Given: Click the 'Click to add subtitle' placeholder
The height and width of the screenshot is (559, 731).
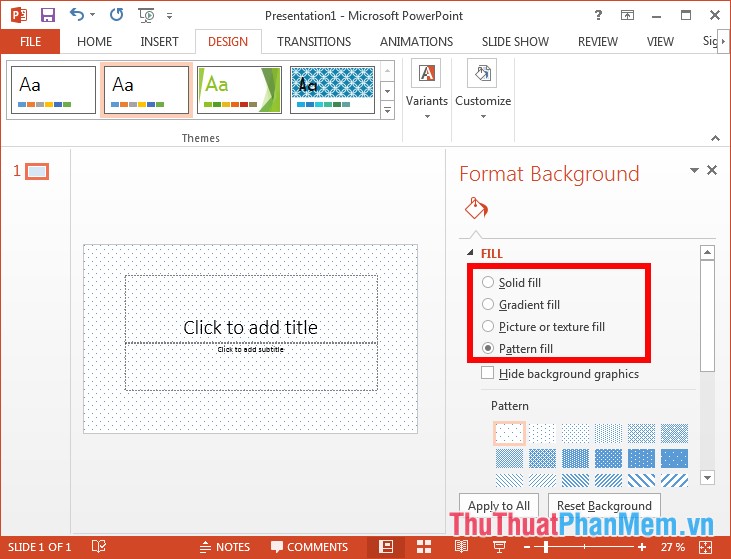Looking at the screenshot, I should coord(251,349).
